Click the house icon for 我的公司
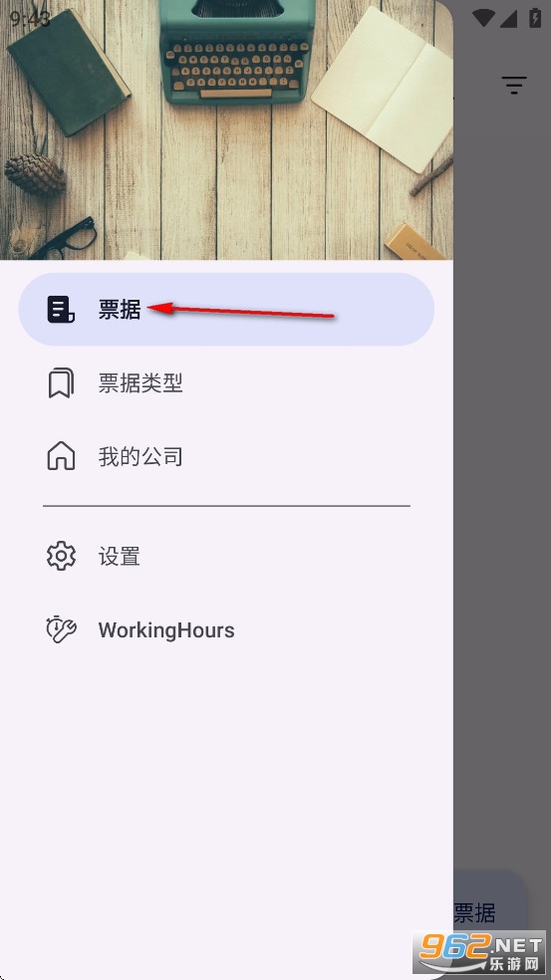The height and width of the screenshot is (980, 551). [61, 456]
